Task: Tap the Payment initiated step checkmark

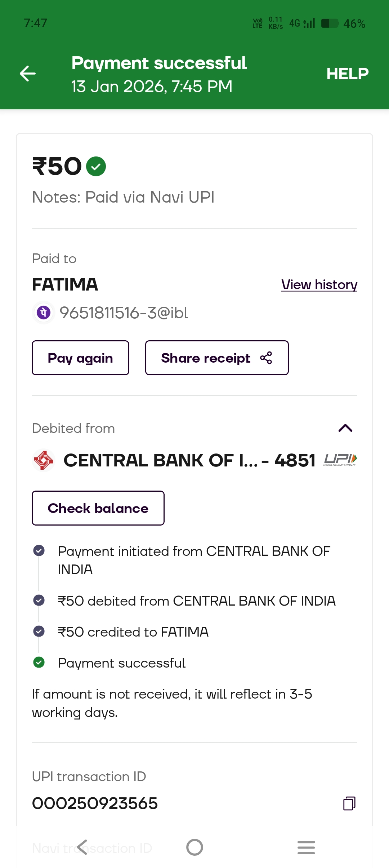Action: 39,550
